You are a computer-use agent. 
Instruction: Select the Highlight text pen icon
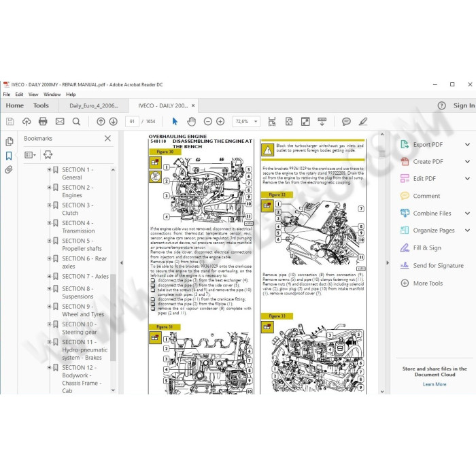pos(363,122)
